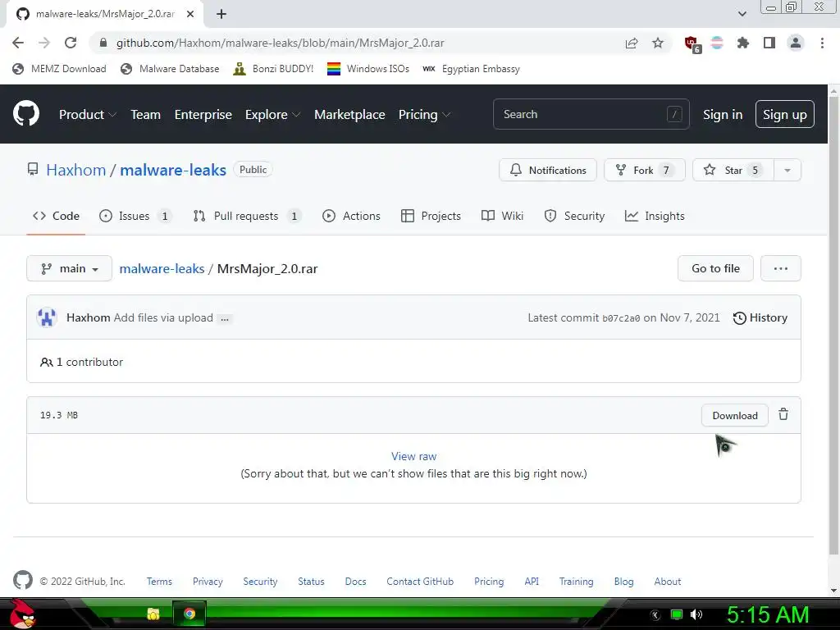This screenshot has width=840, height=630.
Task: Click the volume speaker tray icon
Action: click(x=696, y=614)
